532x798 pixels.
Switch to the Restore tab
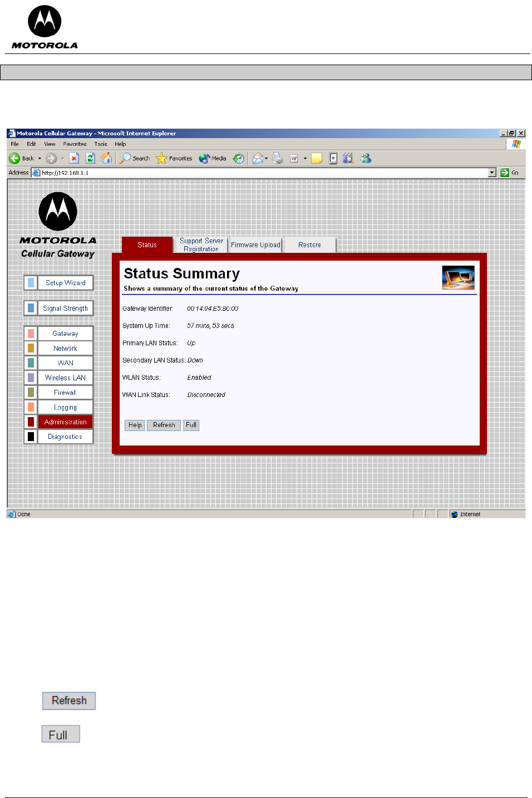coord(309,245)
